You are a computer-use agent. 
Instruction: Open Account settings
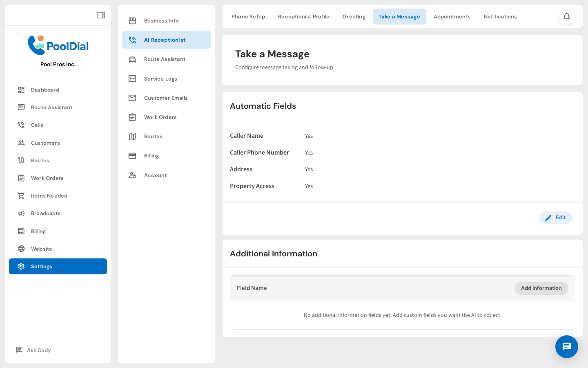pyautogui.click(x=155, y=175)
